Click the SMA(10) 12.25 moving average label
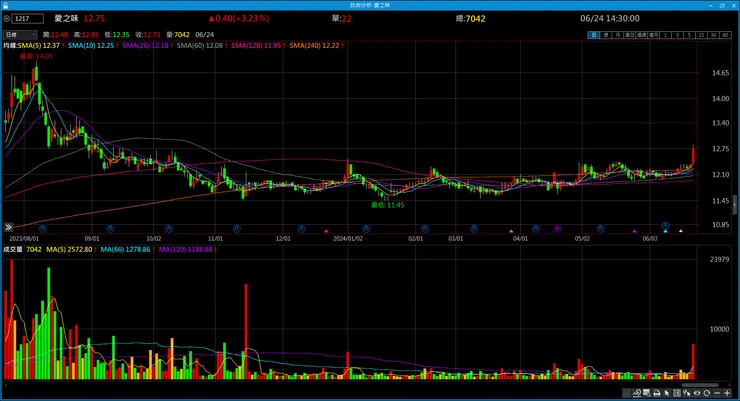740x401 pixels. click(x=91, y=45)
